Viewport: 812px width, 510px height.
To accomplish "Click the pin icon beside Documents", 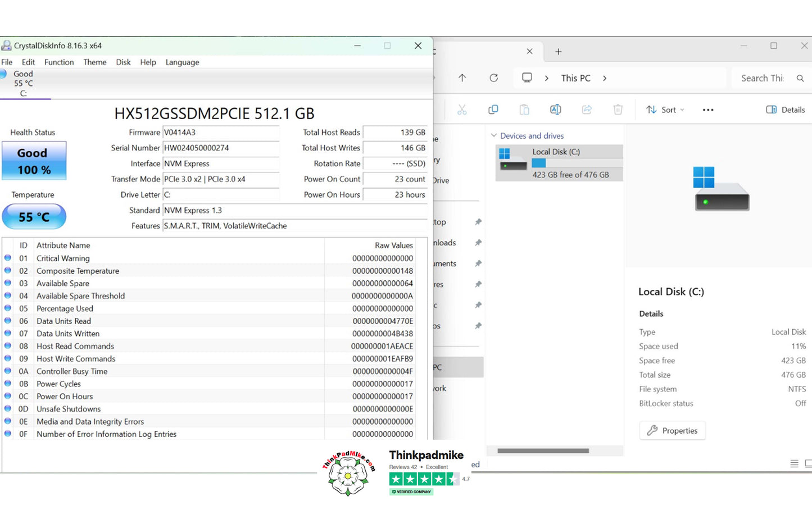I will (478, 263).
